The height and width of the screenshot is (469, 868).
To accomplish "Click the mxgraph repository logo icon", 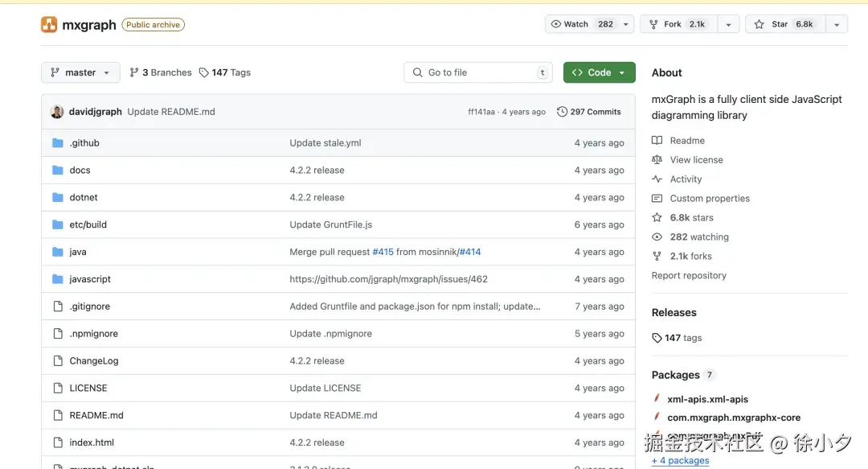I will click(49, 25).
